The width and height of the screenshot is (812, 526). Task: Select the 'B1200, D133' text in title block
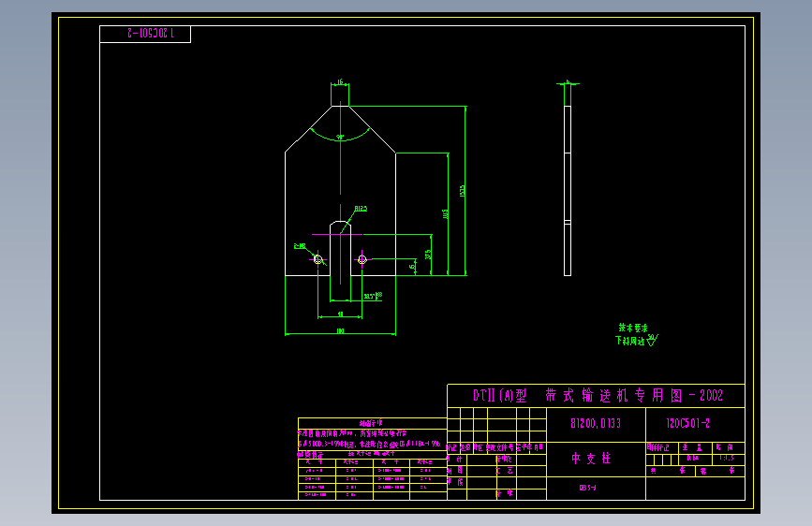596,423
